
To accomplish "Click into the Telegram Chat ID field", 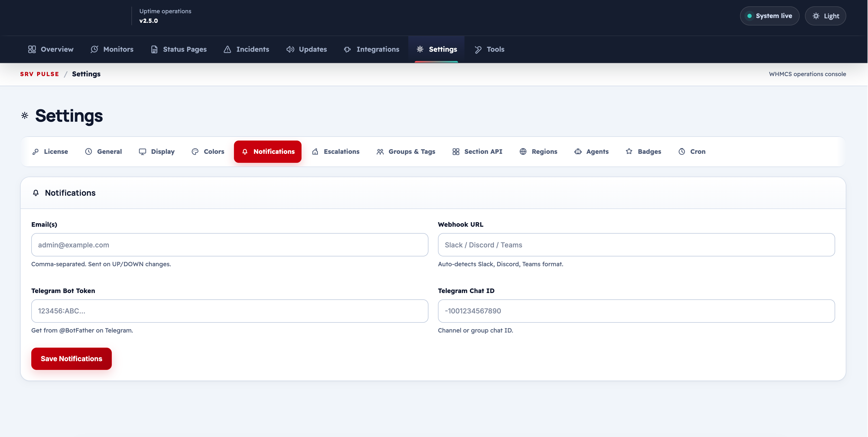I will pos(636,311).
